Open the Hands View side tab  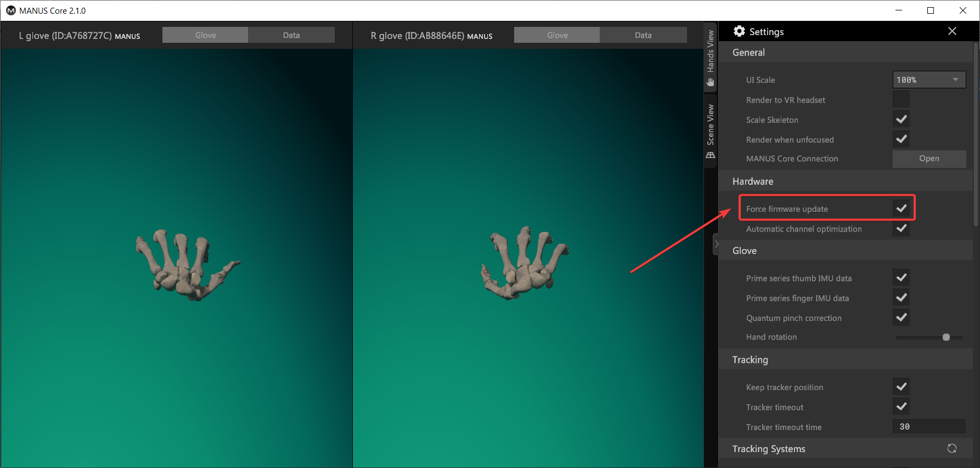711,58
